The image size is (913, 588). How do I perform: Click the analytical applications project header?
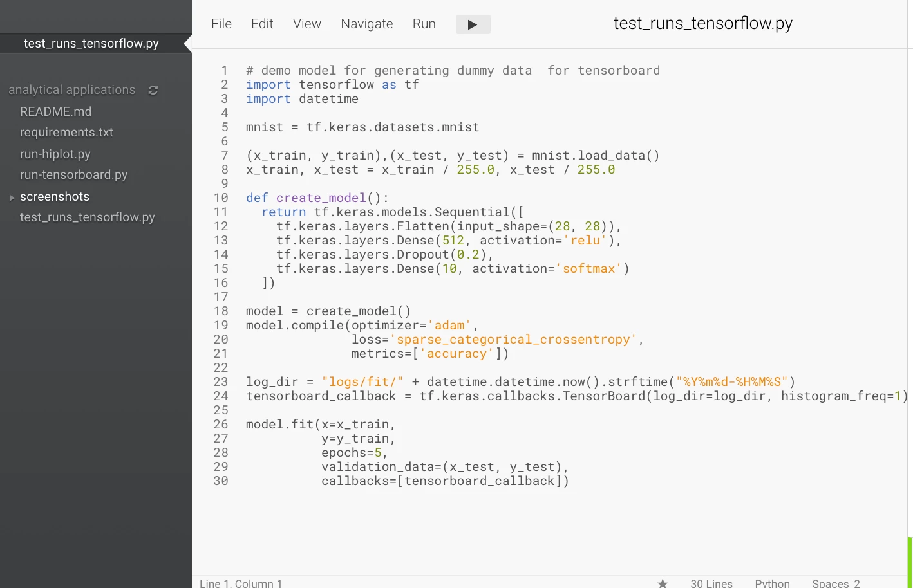(x=72, y=90)
